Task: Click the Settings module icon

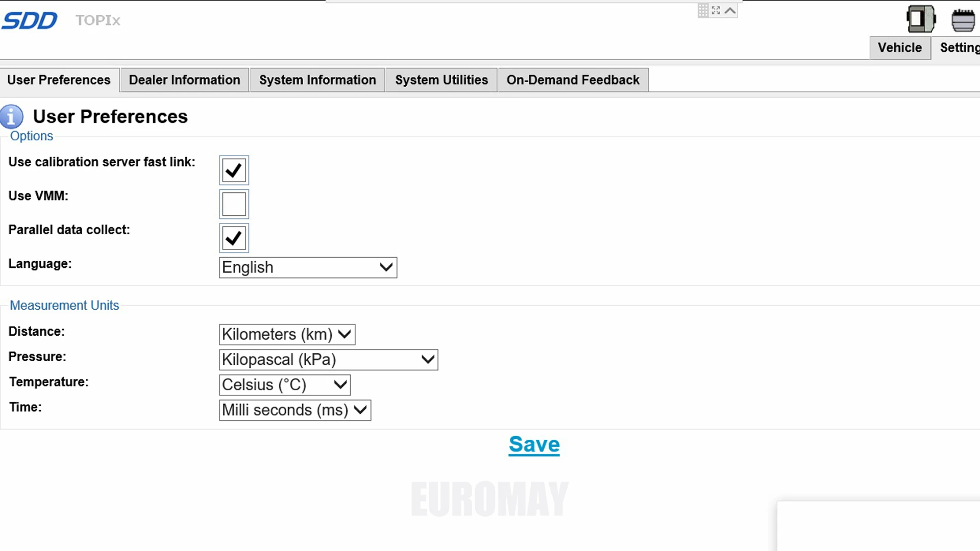Action: pyautogui.click(x=963, y=20)
